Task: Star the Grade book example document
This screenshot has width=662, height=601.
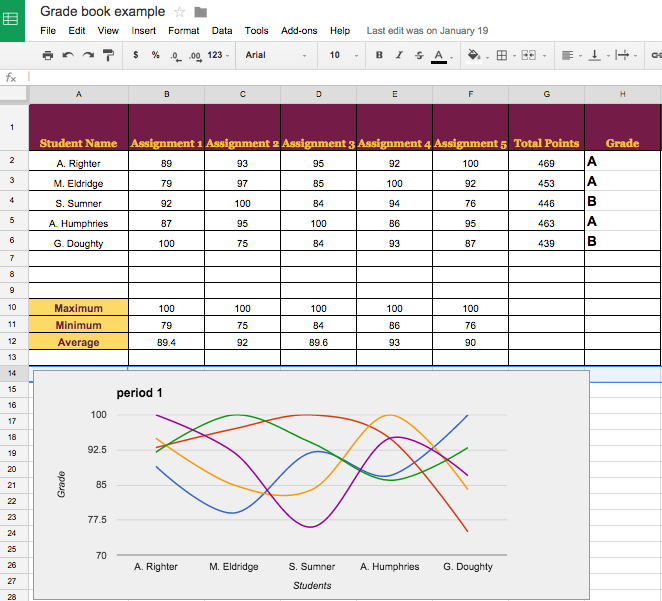Action: (180, 12)
